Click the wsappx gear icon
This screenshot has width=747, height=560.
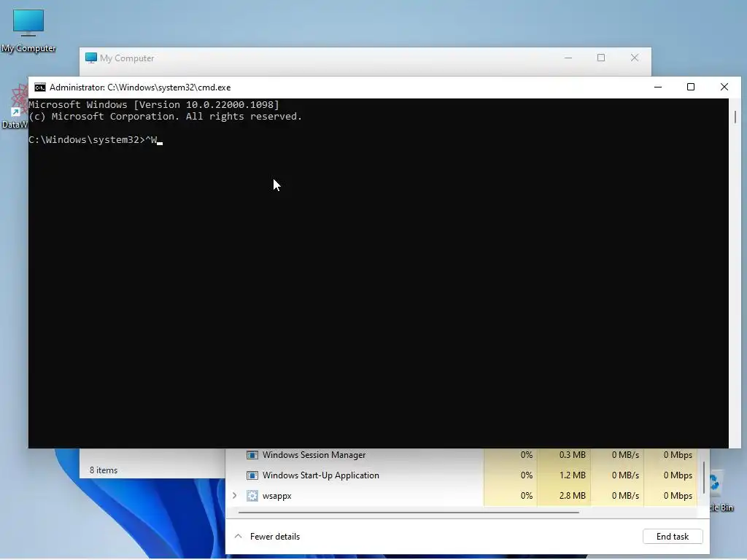[252, 496]
